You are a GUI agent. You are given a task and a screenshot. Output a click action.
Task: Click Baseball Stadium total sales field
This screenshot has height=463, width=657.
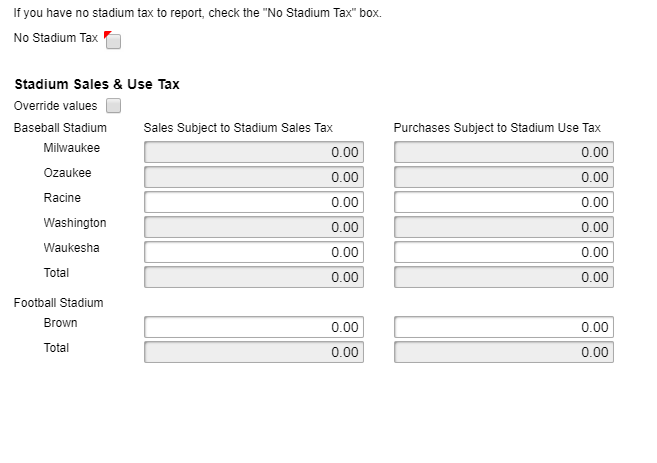[x=254, y=277]
